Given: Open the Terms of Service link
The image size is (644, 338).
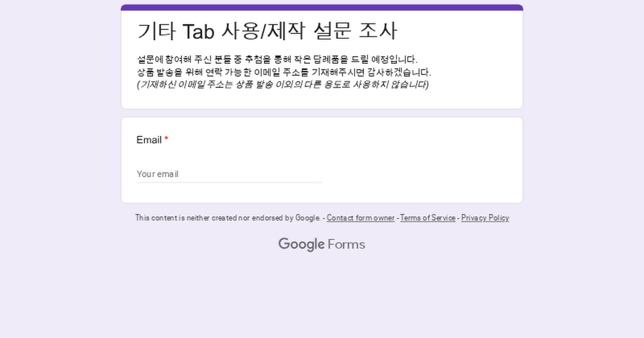Looking at the screenshot, I should pyautogui.click(x=428, y=218).
